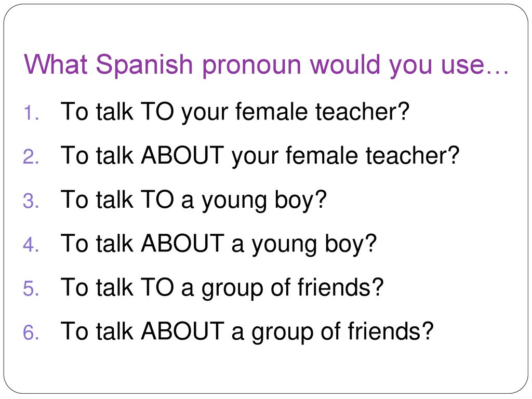Click the slide title about Spanish pronouns
The height and width of the screenshot is (399, 532).
[x=267, y=64]
